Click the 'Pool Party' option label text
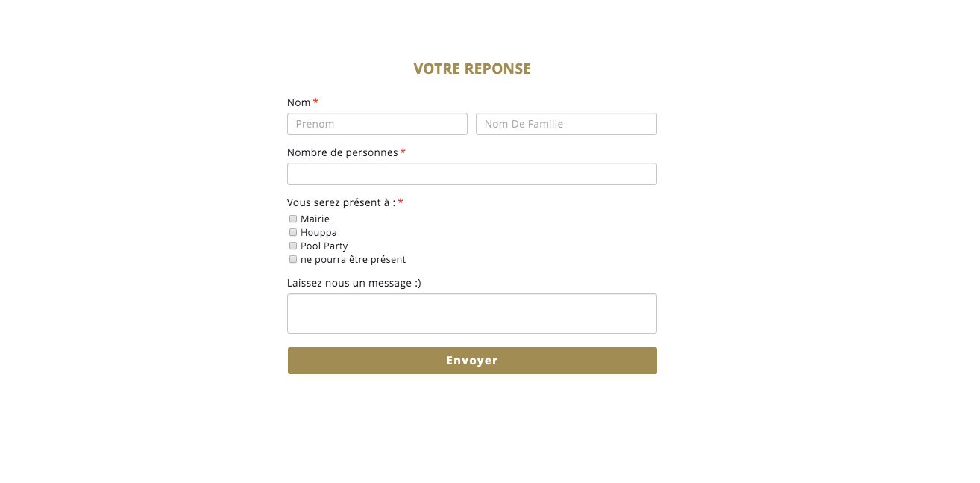980x483 pixels. pyautogui.click(x=324, y=246)
